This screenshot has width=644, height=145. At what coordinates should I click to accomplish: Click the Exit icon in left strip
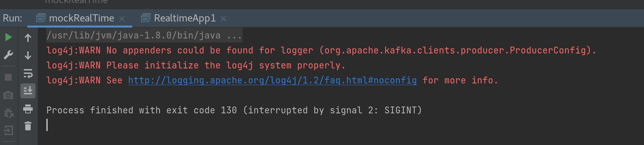coord(9,130)
